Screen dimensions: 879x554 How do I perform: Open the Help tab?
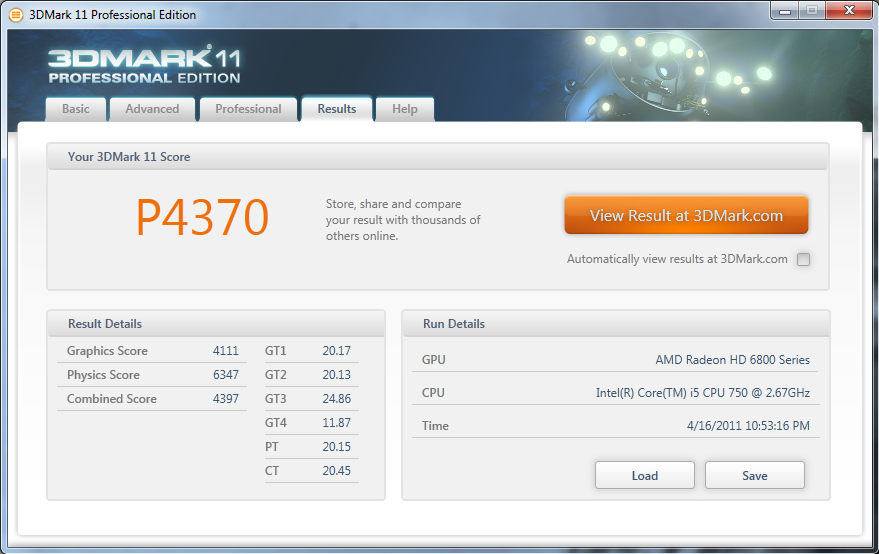click(405, 109)
